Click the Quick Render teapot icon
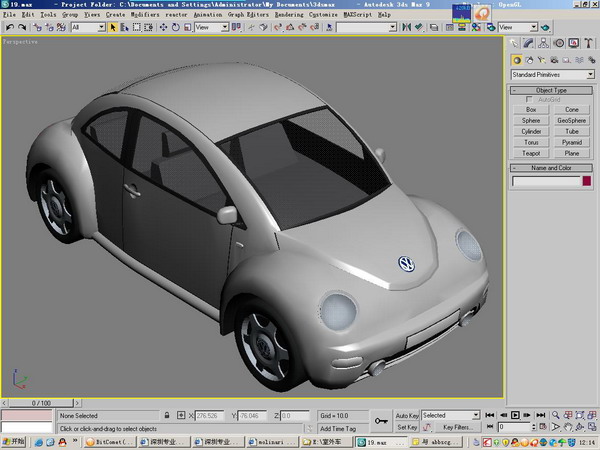The height and width of the screenshot is (450, 600). (x=545, y=28)
